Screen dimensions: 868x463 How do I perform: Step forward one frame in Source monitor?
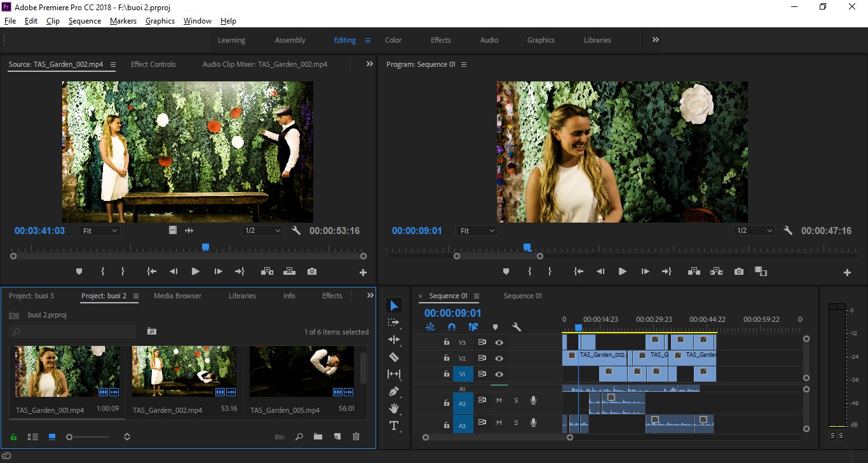pyautogui.click(x=218, y=272)
